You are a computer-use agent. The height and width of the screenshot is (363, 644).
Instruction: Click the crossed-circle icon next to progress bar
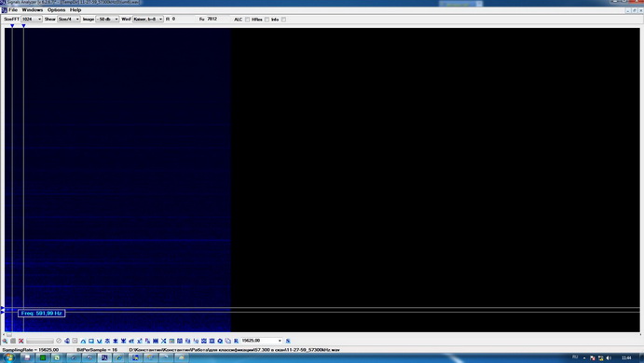point(59,341)
